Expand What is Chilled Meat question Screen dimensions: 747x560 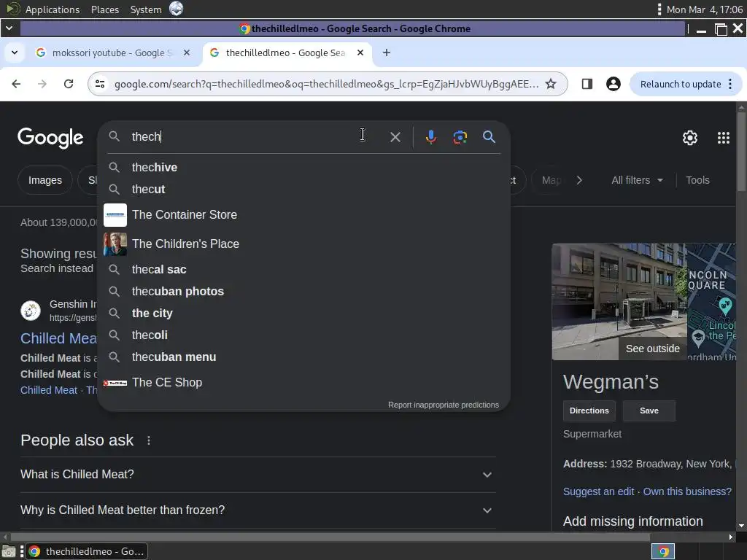(258, 475)
